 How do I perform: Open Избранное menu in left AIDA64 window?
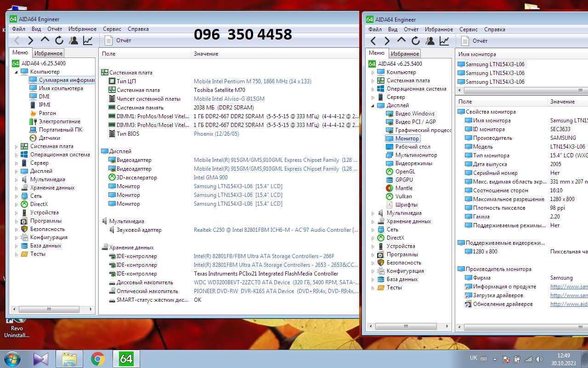[x=83, y=29]
